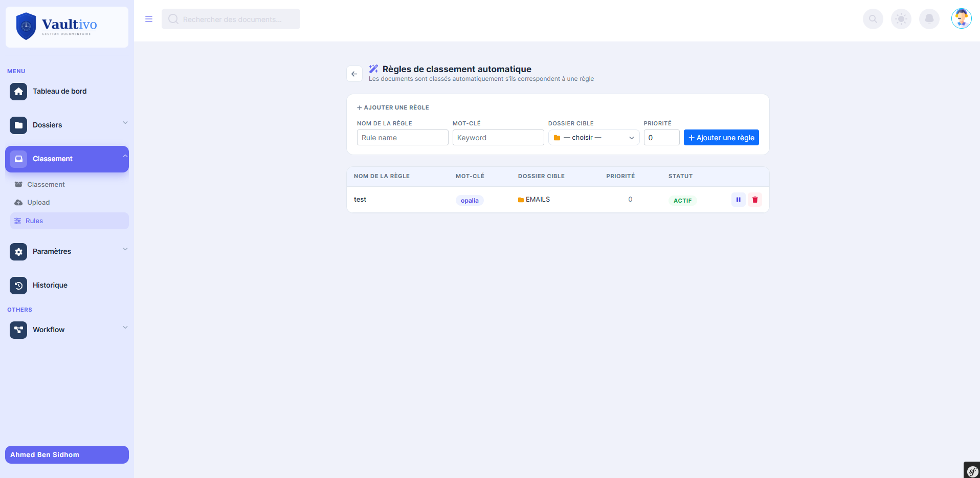Focus the Keyword input field
980x478 pixels.
point(498,138)
